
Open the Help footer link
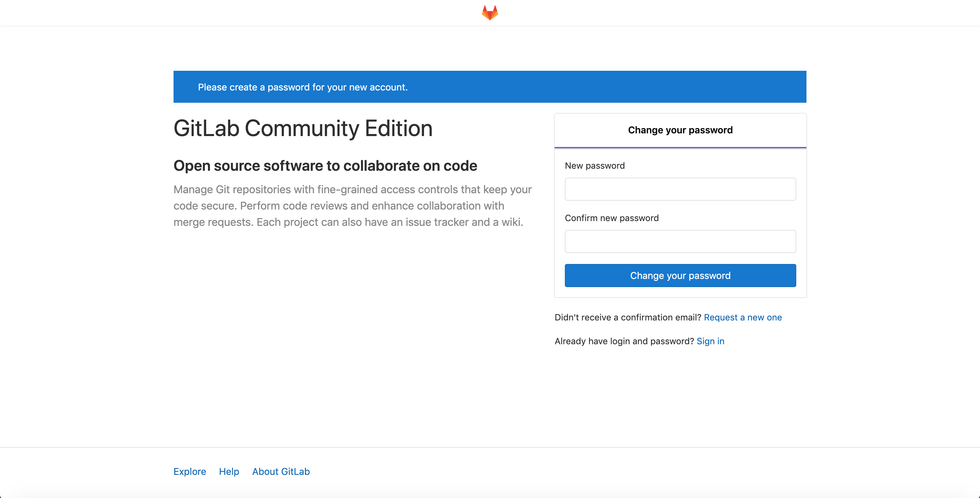click(229, 471)
